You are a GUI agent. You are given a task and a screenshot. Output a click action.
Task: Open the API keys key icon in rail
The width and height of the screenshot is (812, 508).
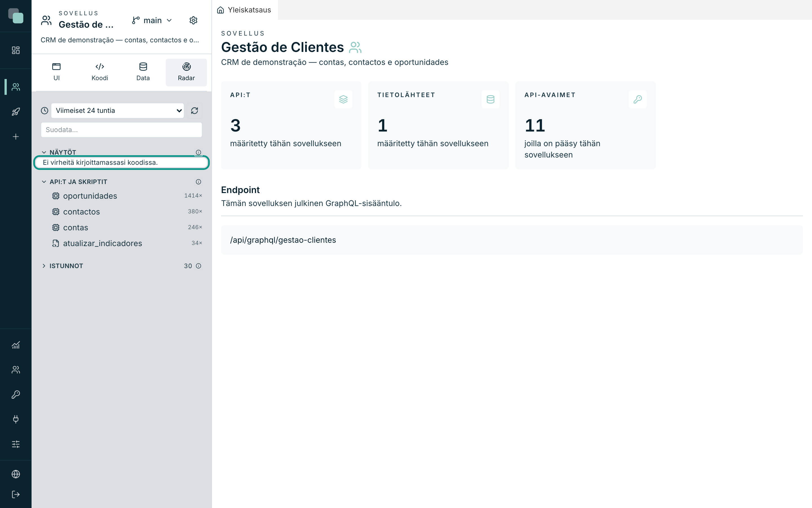pyautogui.click(x=16, y=395)
